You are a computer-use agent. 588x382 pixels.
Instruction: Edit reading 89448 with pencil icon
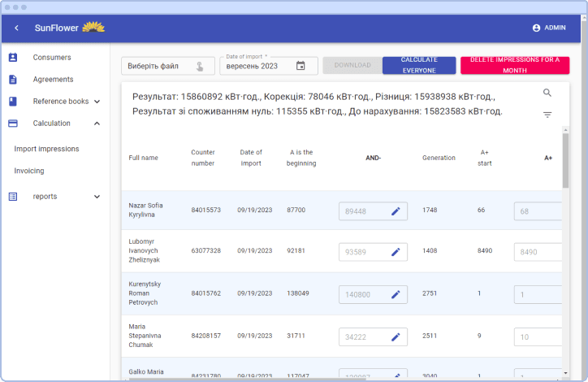pos(396,211)
